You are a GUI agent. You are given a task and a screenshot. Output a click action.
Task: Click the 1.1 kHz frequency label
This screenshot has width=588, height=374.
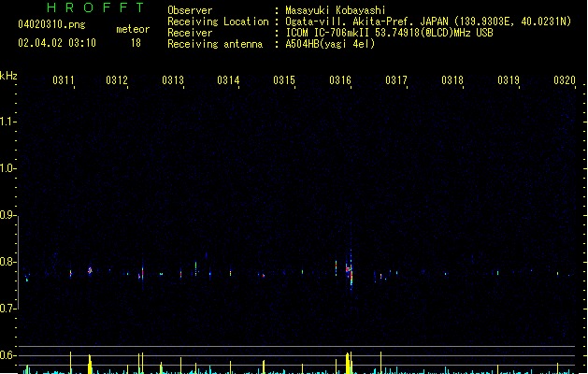pos(7,122)
